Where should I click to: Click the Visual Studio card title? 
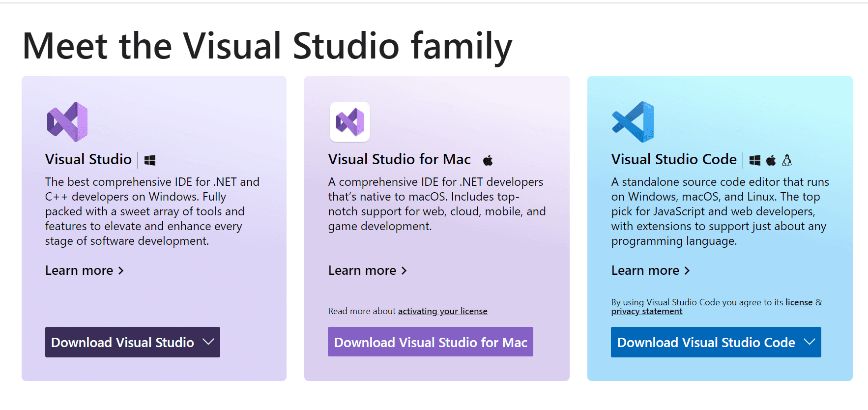pyautogui.click(x=88, y=159)
